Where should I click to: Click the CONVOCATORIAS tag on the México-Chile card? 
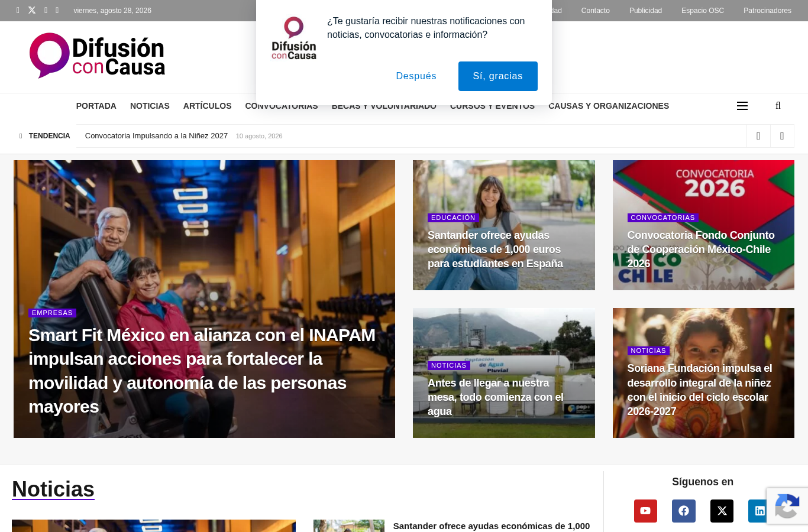point(663,218)
